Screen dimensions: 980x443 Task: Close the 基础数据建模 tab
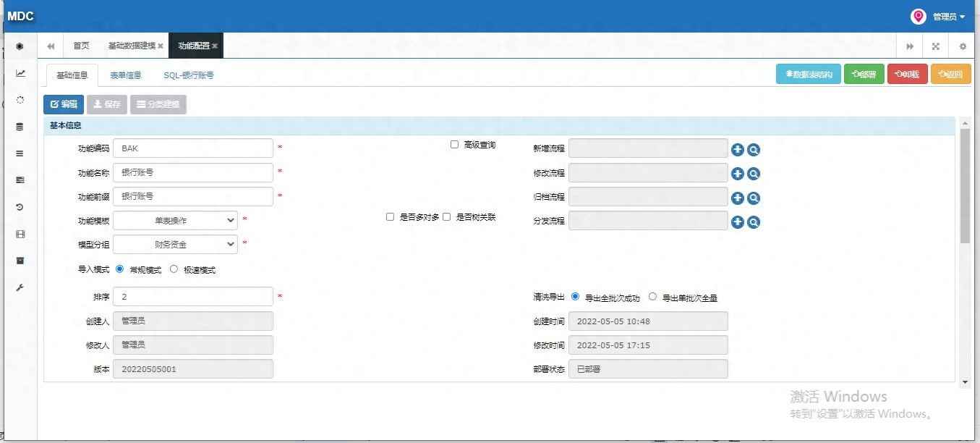pos(161,46)
